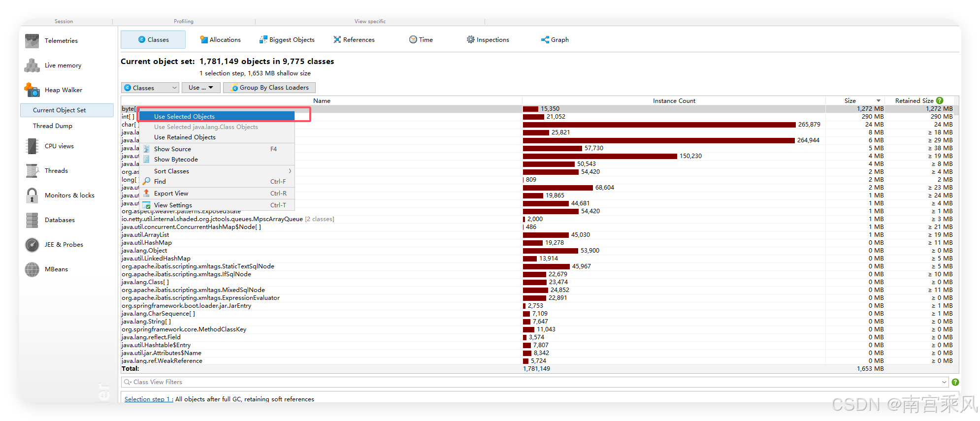Click the java.util.LinkedHashMap instance count bar
This screenshot has width=980, height=421.
(530, 259)
